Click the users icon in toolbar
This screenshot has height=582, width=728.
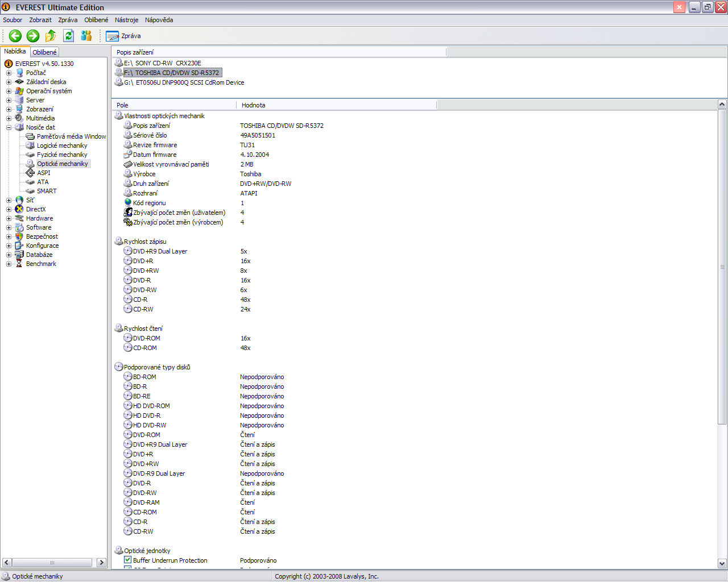tap(86, 36)
